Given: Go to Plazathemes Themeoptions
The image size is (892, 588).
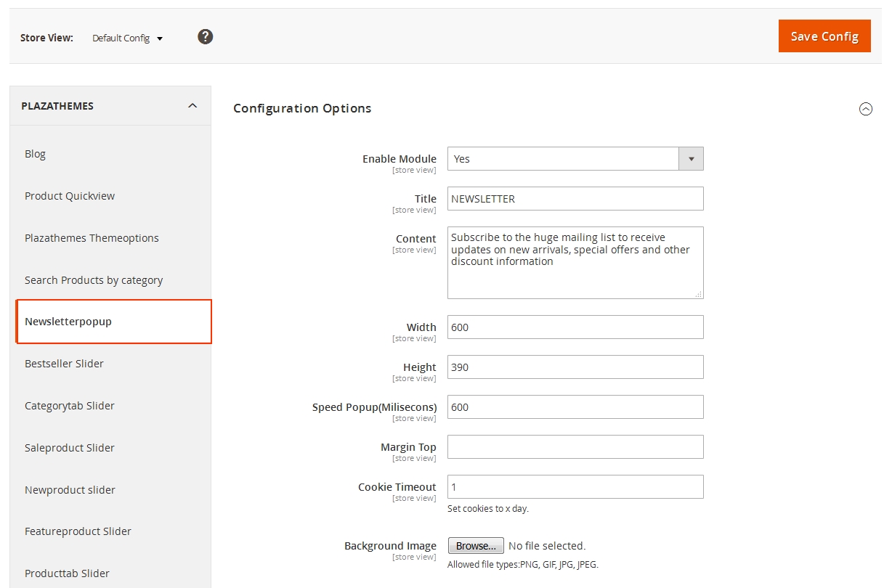Looking at the screenshot, I should [92, 238].
